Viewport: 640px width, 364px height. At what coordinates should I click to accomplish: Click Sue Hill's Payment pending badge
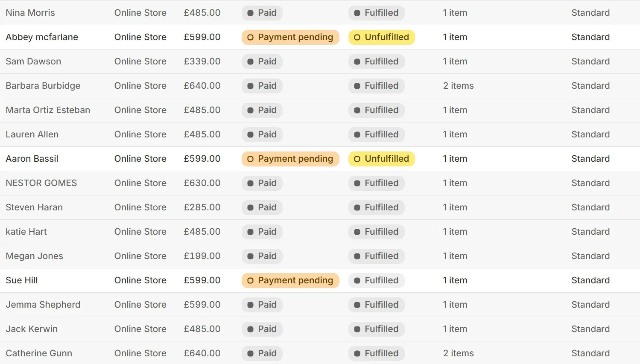coord(290,280)
